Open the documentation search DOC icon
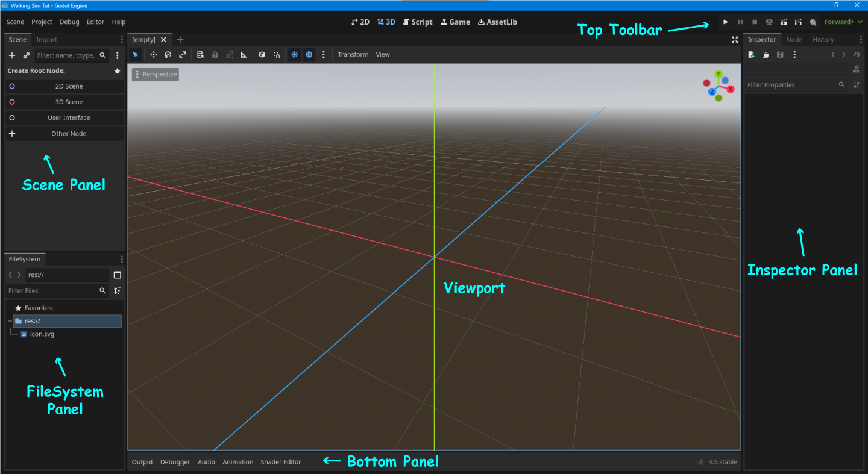Image resolution: width=868 pixels, height=474 pixels. click(856, 69)
